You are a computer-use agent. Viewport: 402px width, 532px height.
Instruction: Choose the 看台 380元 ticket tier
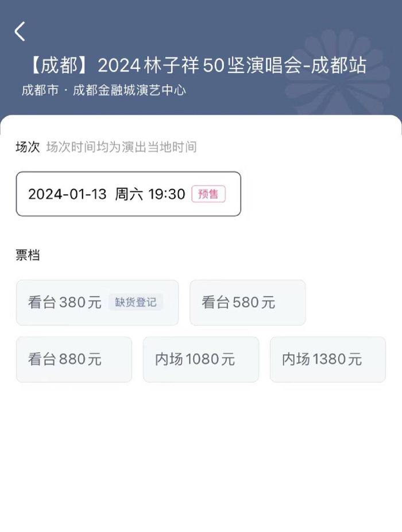click(x=64, y=303)
